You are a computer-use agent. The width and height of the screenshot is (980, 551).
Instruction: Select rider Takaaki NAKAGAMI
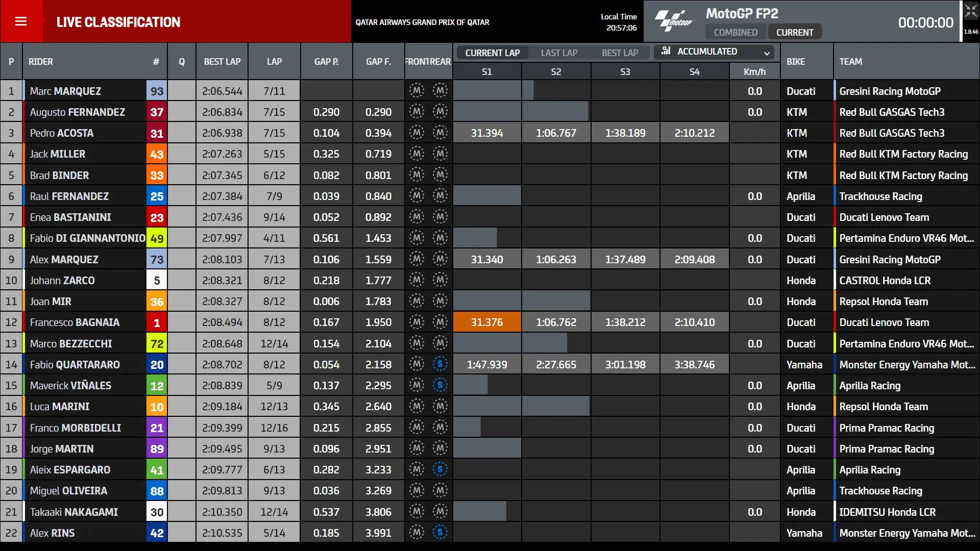74,512
